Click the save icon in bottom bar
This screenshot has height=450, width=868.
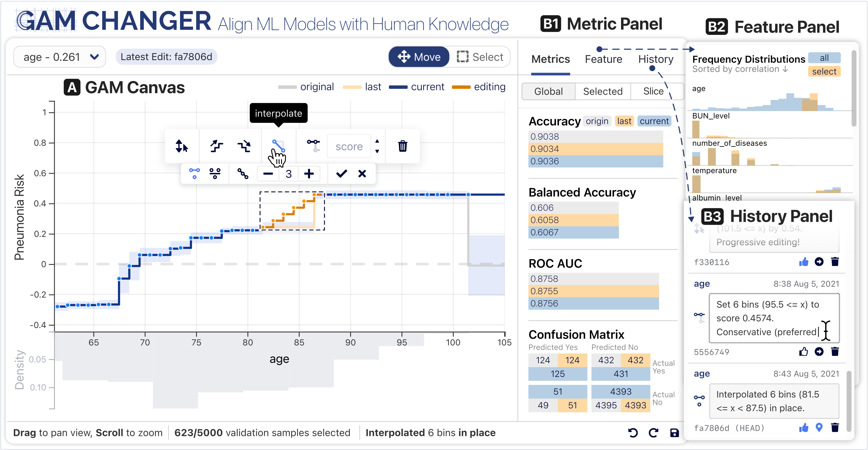pyautogui.click(x=674, y=433)
